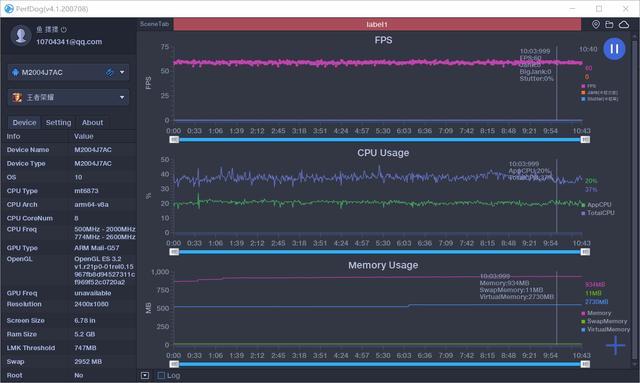Select the Device Name row
Image resolution: width=640 pixels, height=383 pixels.
69,150
